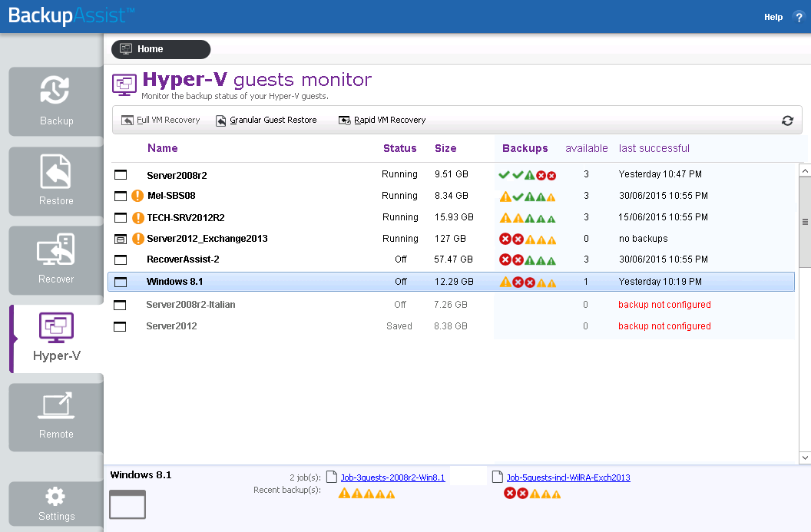Open the Job-3guests-2008r2-Win8.1 job link
This screenshot has height=532, width=811.
click(x=392, y=477)
